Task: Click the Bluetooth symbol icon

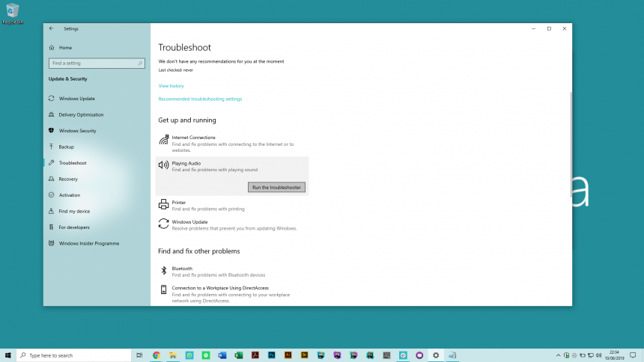Action: click(x=163, y=271)
